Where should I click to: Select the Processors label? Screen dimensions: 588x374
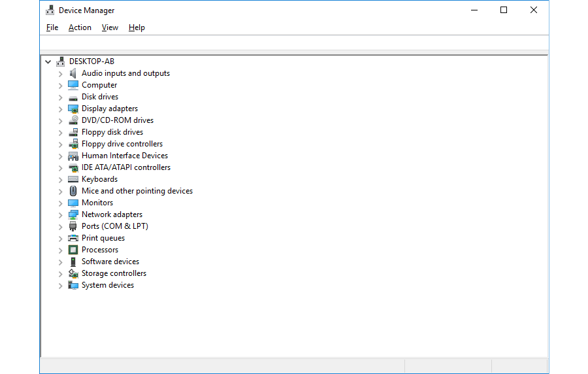tap(100, 250)
